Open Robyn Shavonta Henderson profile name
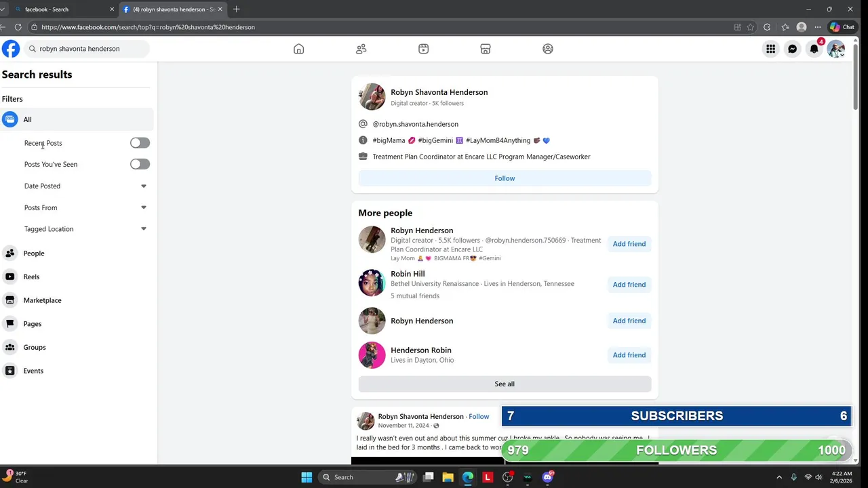The width and height of the screenshot is (868, 488). tap(439, 92)
